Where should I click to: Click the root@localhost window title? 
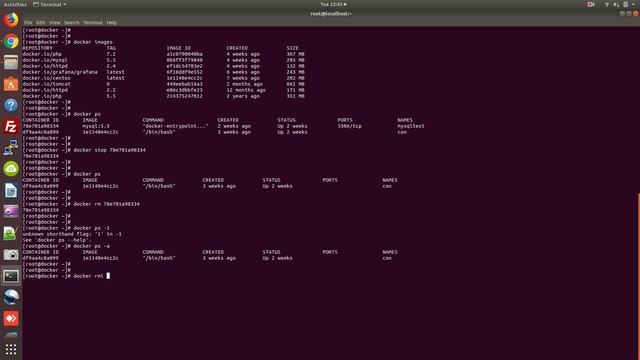[x=331, y=14]
